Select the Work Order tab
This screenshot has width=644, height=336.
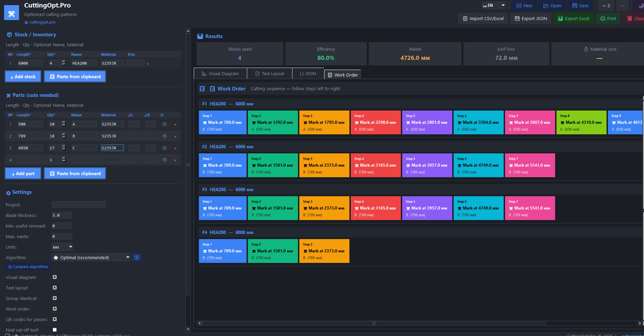point(343,75)
